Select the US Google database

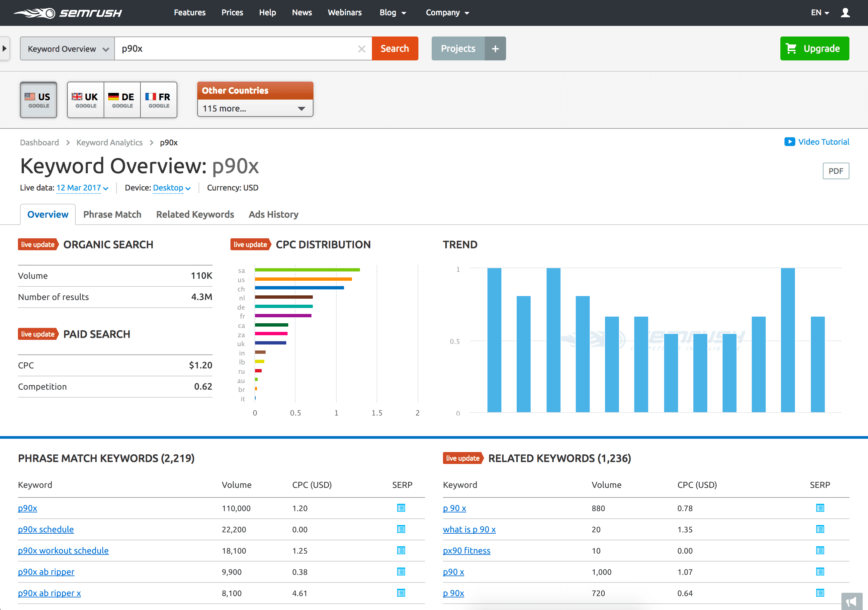click(38, 100)
